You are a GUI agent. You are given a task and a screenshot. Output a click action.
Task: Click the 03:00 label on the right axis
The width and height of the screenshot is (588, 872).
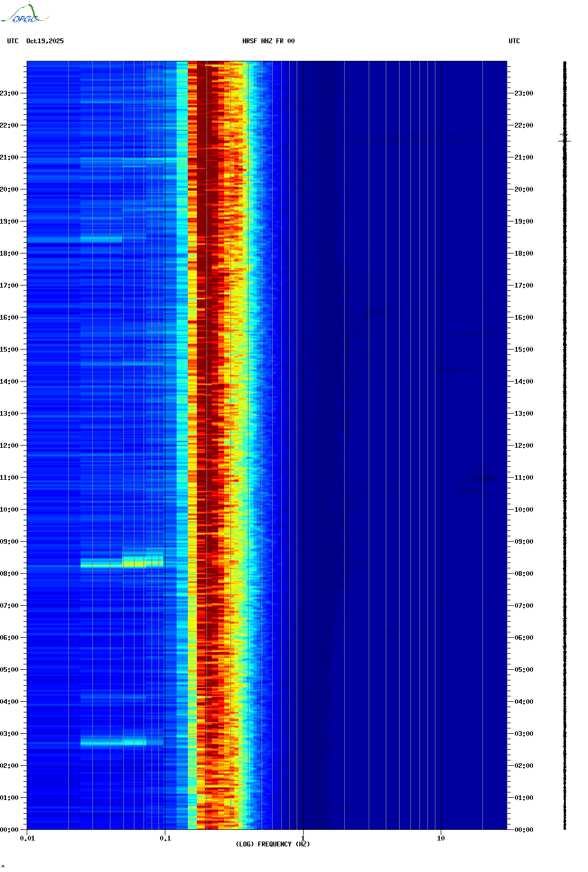pos(524,734)
